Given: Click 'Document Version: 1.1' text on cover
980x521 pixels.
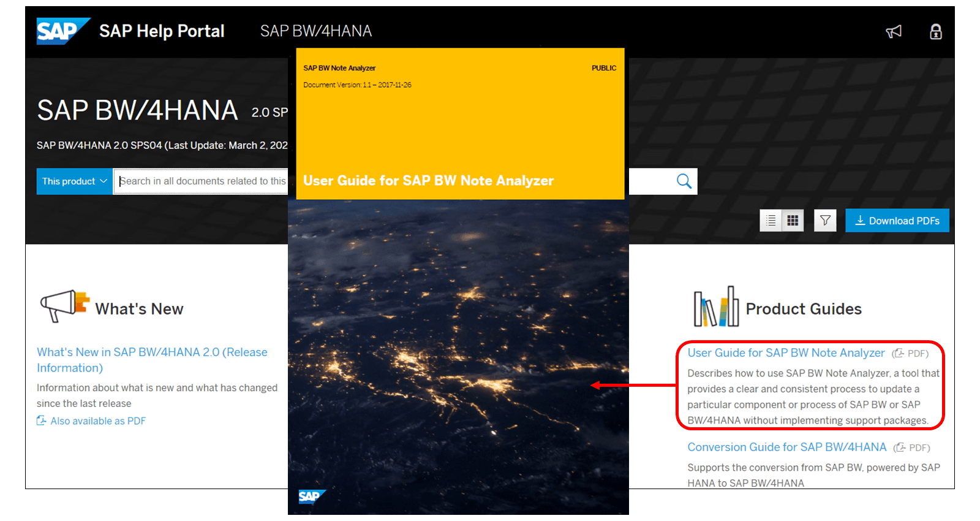Looking at the screenshot, I should (357, 85).
